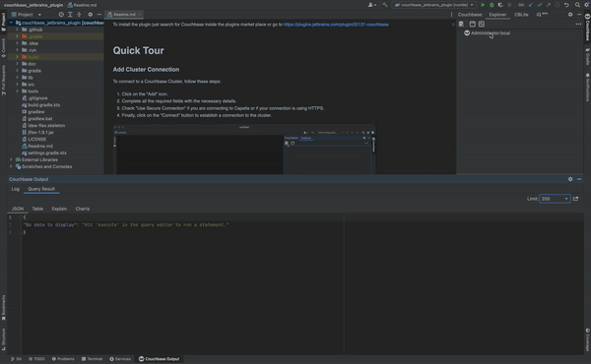Hide the Project panel with minus icon

[x=99, y=15]
